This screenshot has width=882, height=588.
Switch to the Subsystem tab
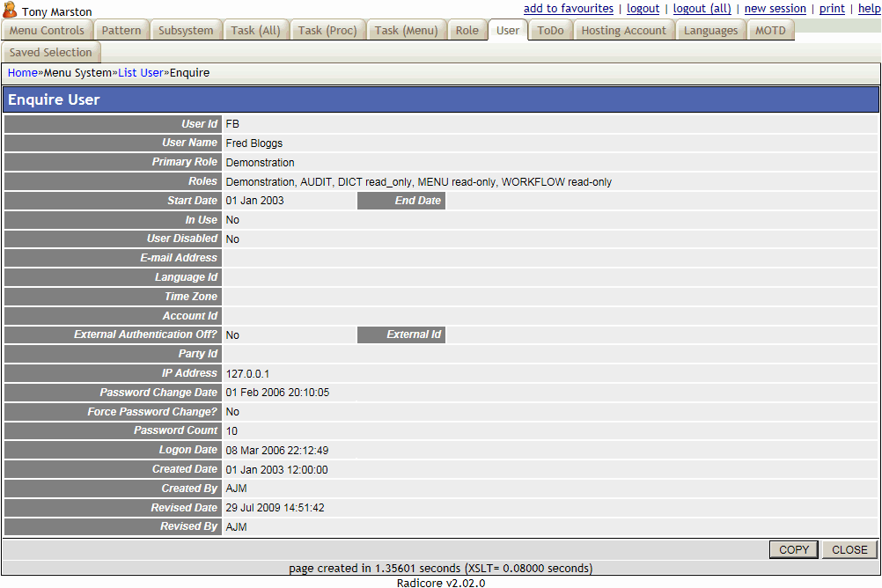(x=186, y=29)
